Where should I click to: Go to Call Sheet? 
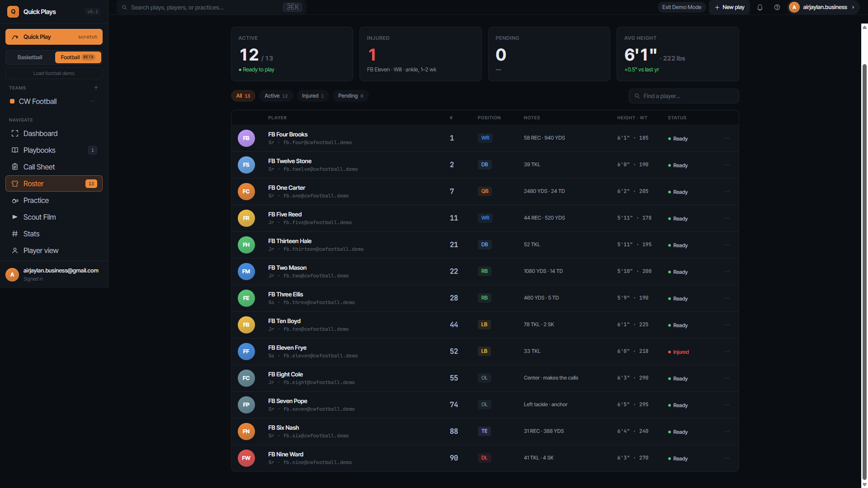(54, 167)
